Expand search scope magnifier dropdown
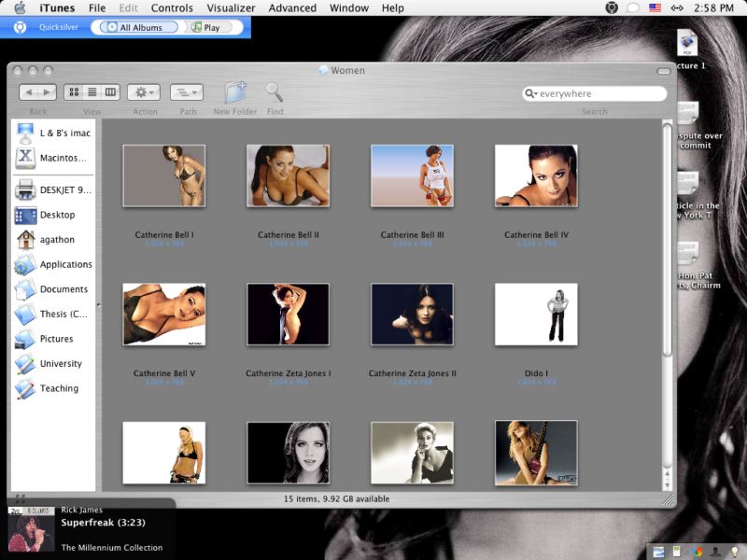Screen dimensions: 747x560 click(x=531, y=94)
